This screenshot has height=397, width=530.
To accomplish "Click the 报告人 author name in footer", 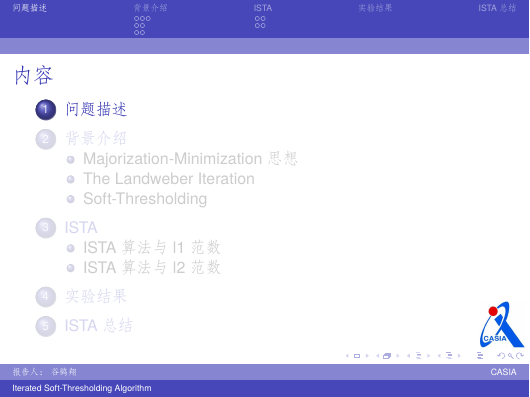I will (x=45, y=372).
